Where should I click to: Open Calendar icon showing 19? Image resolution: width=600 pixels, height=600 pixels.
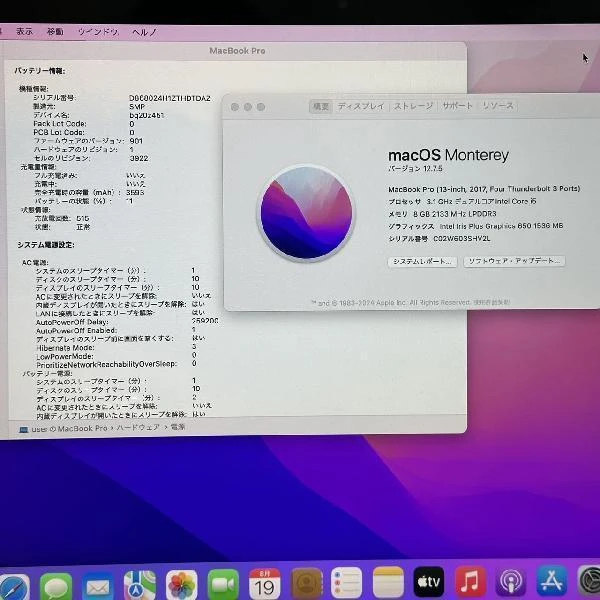tap(265, 584)
